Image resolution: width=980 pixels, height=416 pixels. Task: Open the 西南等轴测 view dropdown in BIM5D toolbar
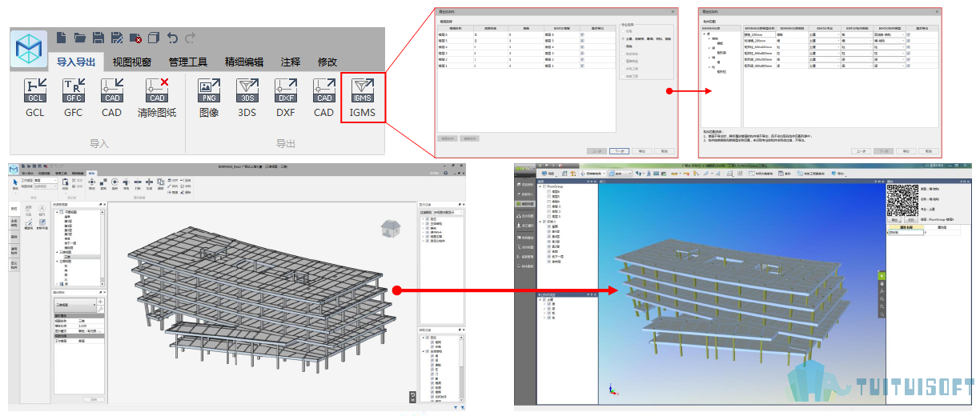[x=592, y=174]
